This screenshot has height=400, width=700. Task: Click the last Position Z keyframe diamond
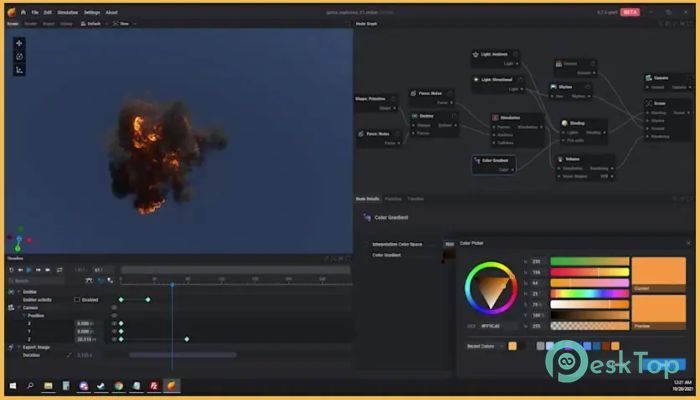coord(187,339)
